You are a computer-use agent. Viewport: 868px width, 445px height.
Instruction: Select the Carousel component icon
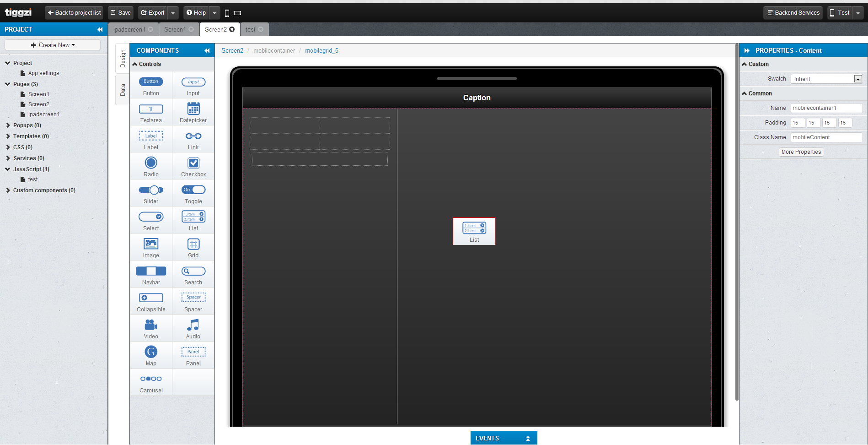pyautogui.click(x=151, y=379)
